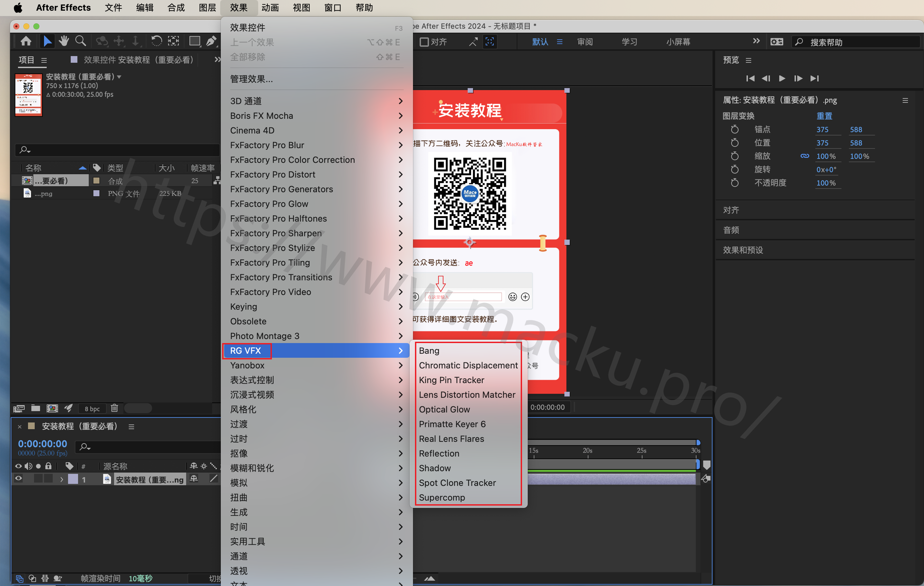924x586 pixels.
Task: Choose 管理效果... menu item
Action: (x=317, y=79)
